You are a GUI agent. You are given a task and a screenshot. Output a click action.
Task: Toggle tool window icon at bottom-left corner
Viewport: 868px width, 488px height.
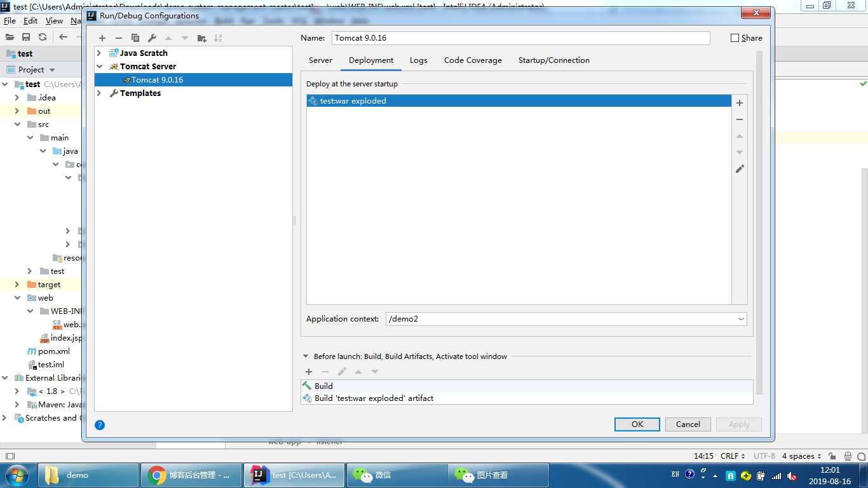click(x=10, y=456)
